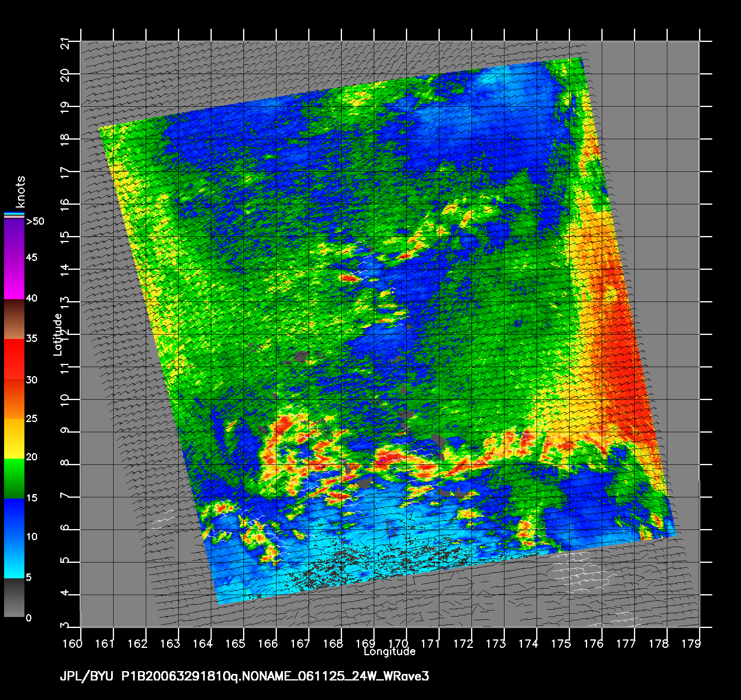Click the longitude axis label 160

pyautogui.click(x=72, y=643)
